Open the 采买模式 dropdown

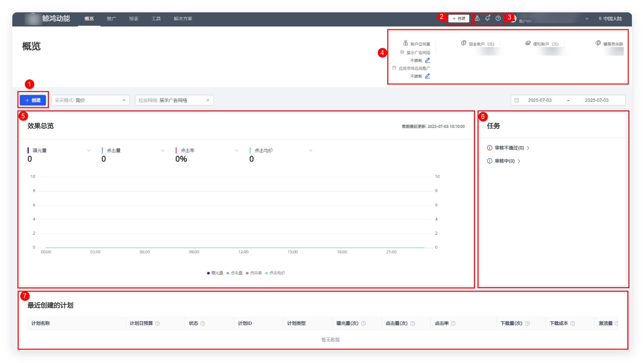click(x=91, y=100)
